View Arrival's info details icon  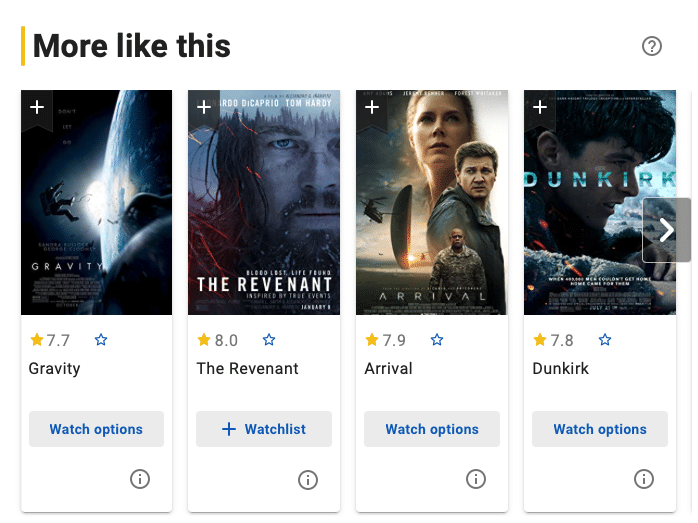tap(476, 479)
